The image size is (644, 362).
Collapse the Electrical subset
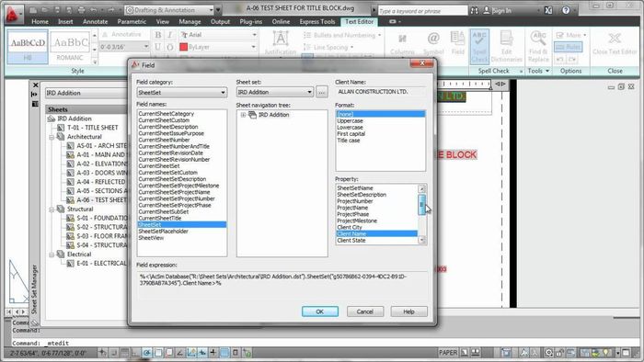coord(52,255)
